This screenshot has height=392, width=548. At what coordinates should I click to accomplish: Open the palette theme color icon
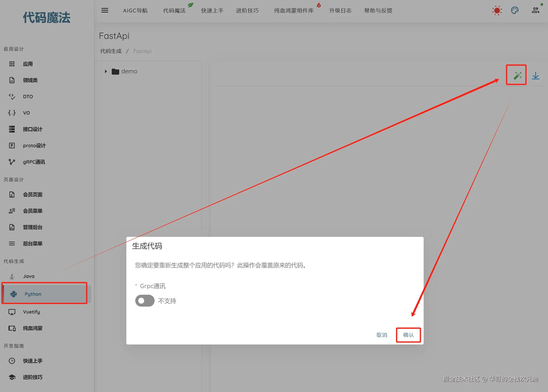click(x=515, y=10)
